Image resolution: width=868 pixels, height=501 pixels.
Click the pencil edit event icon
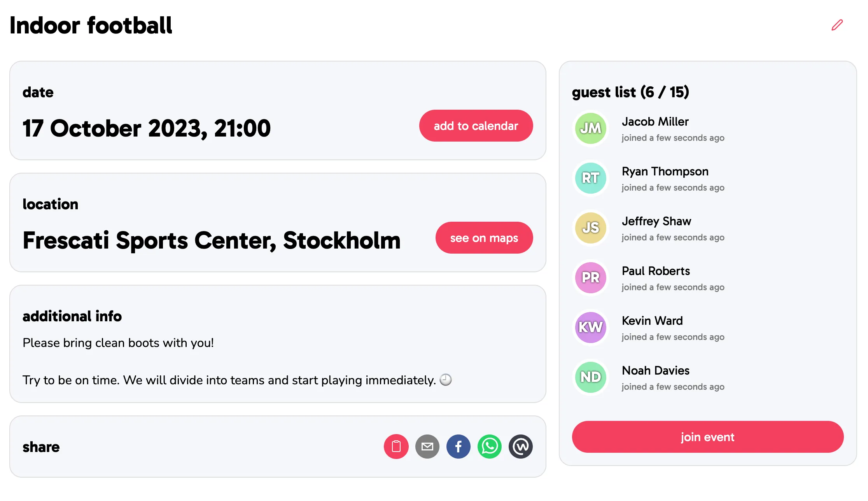837,25
